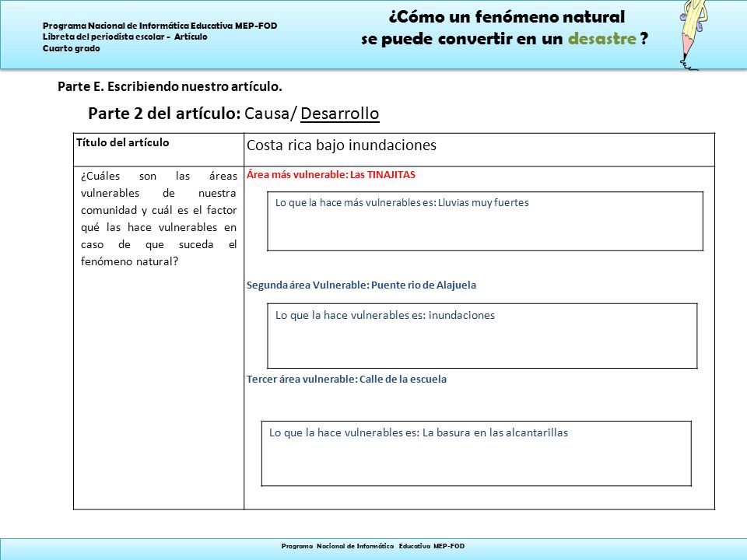
Task: Click the 'Lluvias muy fuertes' text box
Action: click(x=485, y=222)
